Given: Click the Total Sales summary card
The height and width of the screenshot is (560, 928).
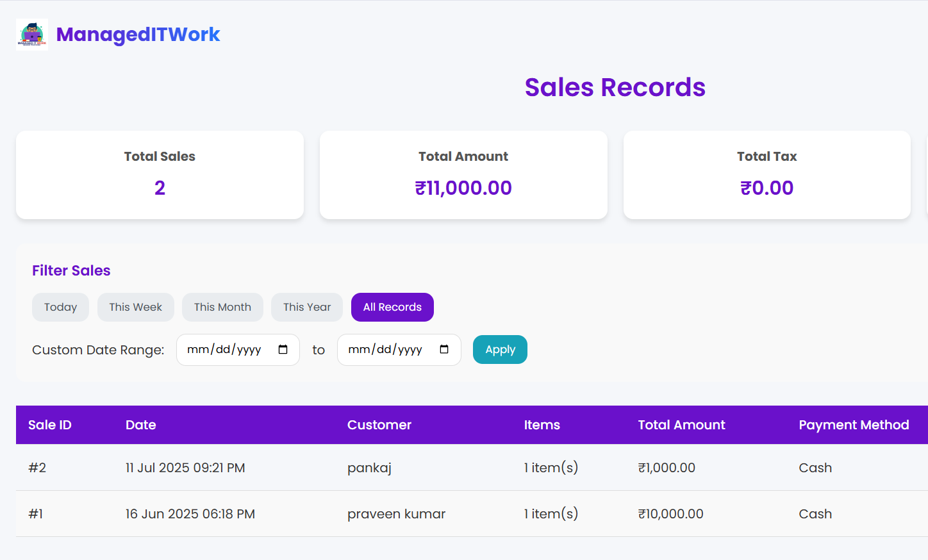Looking at the screenshot, I should click(x=160, y=175).
